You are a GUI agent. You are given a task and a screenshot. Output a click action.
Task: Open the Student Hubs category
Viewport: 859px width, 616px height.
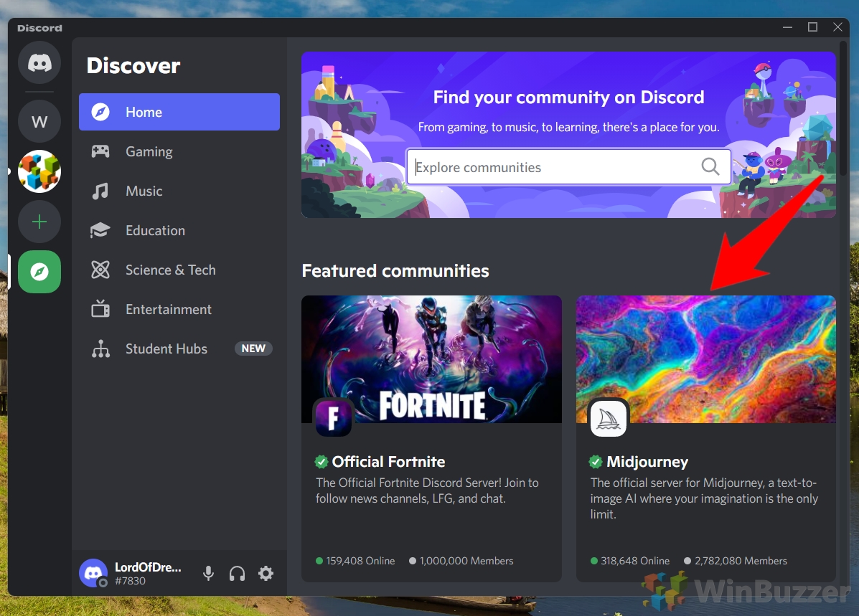(179, 349)
